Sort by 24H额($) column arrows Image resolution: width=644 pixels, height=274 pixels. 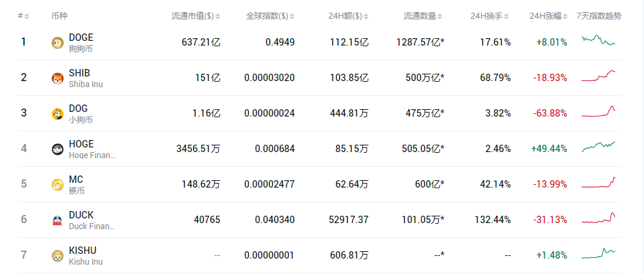click(366, 16)
